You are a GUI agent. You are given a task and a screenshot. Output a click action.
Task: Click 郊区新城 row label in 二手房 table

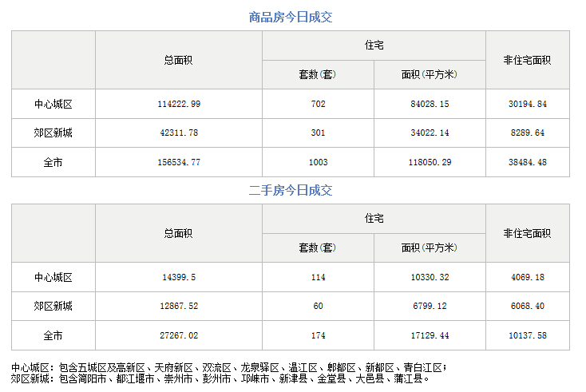click(53, 306)
